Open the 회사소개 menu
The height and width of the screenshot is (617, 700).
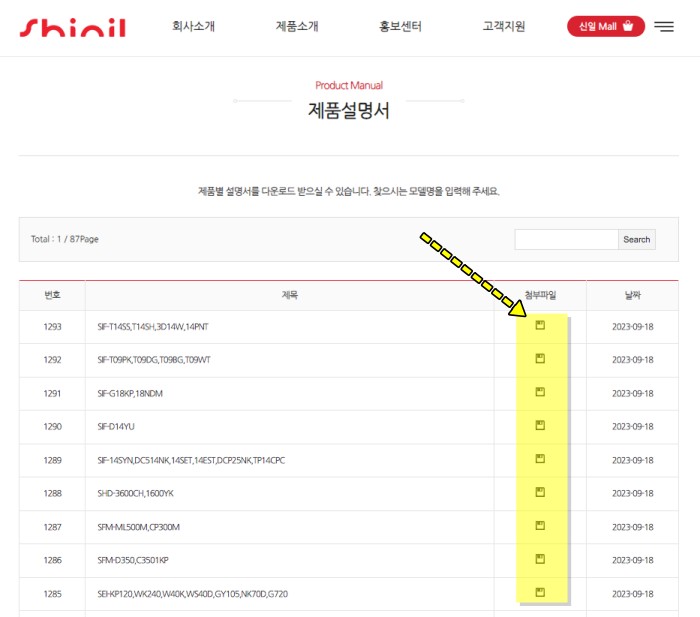[x=193, y=26]
